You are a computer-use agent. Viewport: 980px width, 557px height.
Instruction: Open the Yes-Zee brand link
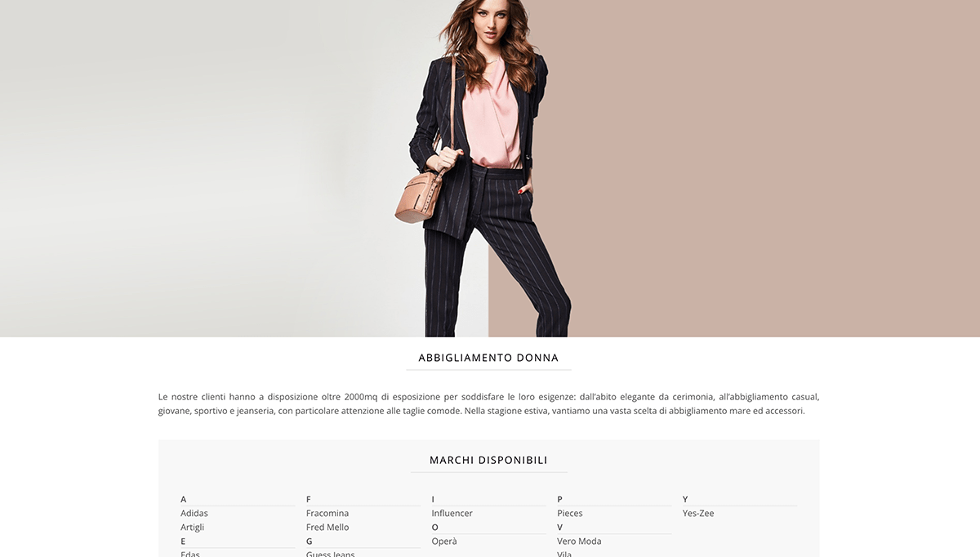pos(698,513)
